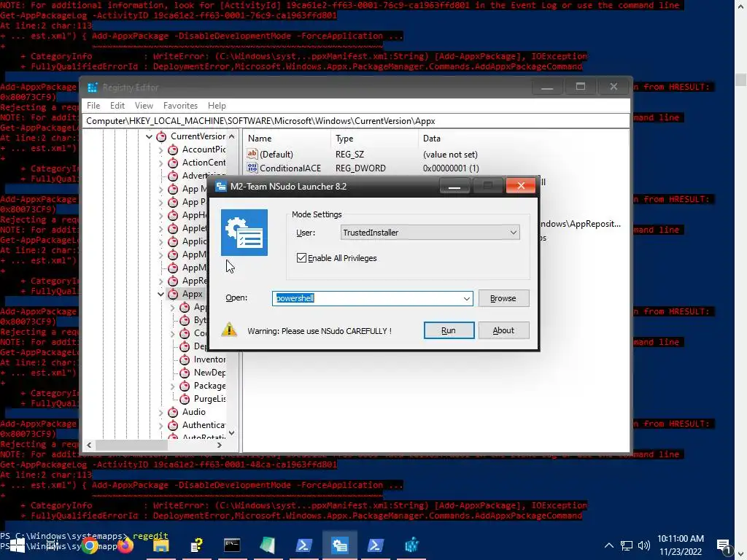Open the Task View taskbar icon
The image size is (747, 560).
(53, 545)
